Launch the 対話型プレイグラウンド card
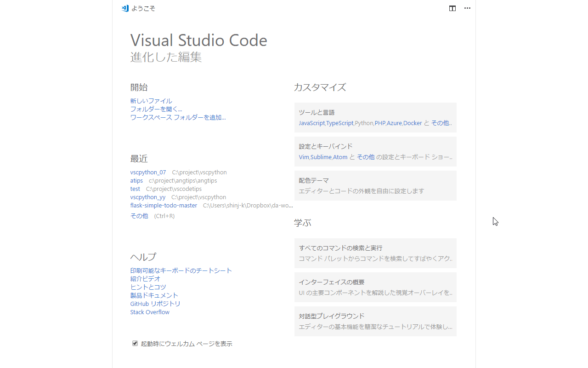This screenshot has height=368, width=588. [375, 321]
